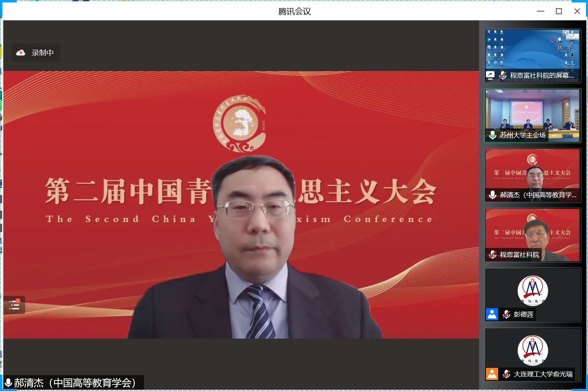The image size is (588, 391).
Task: Click the muted microphone icon beside 彭德莲
Action: pos(506,314)
